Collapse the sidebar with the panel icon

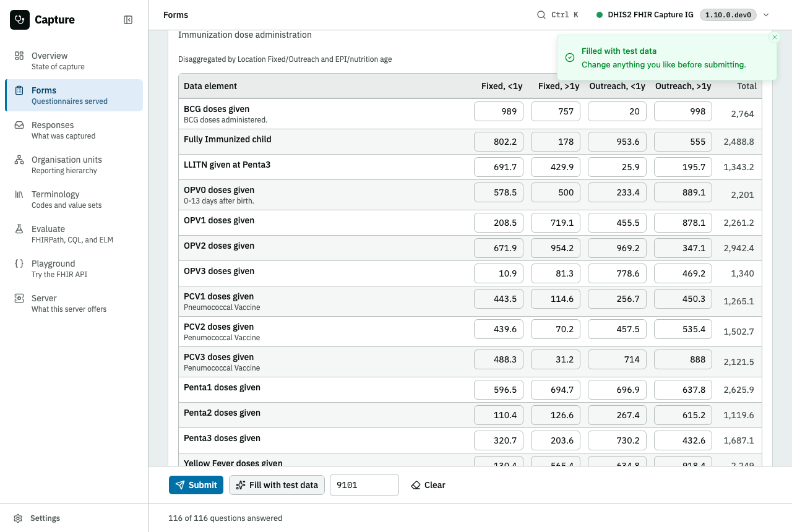click(x=128, y=20)
